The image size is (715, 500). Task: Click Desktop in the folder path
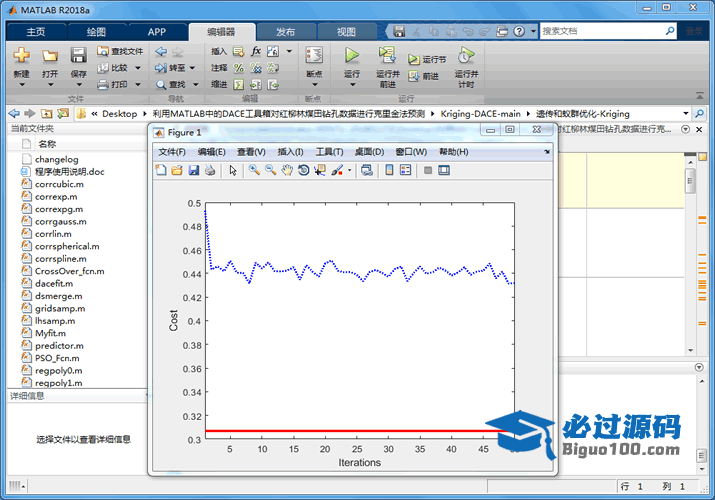point(119,114)
